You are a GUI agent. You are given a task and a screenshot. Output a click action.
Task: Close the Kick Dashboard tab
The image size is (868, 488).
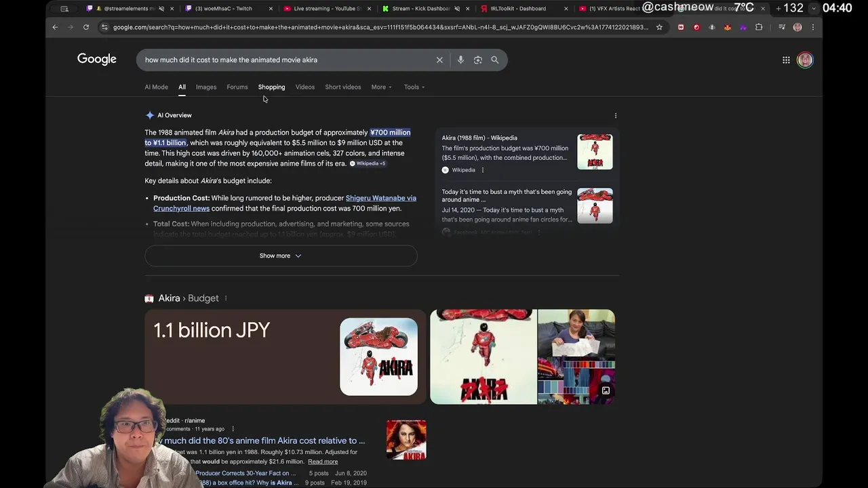(467, 9)
